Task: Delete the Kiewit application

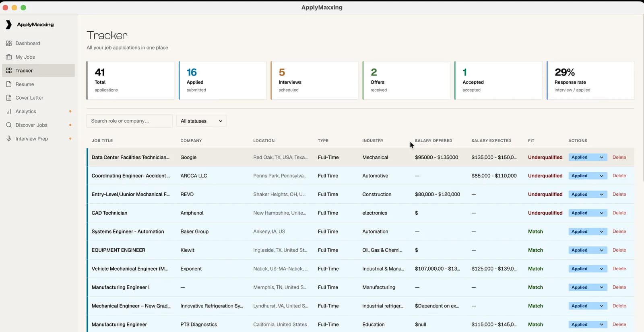Action: click(619, 250)
